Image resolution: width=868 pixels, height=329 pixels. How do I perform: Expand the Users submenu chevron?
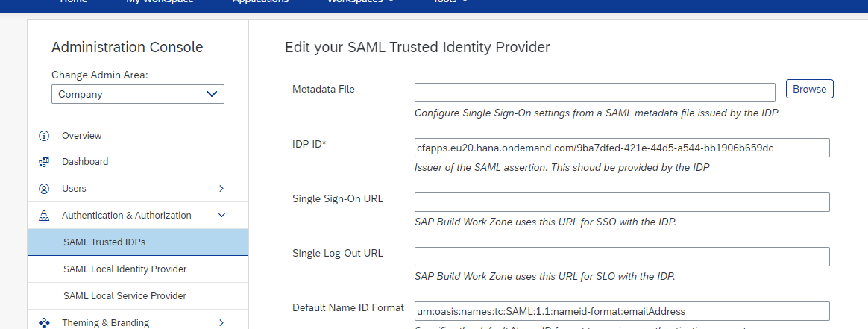point(221,188)
